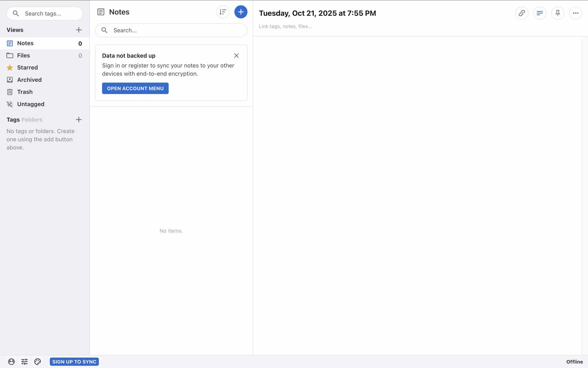
Task: Click the Link tags, notes, files field
Action: click(x=285, y=26)
